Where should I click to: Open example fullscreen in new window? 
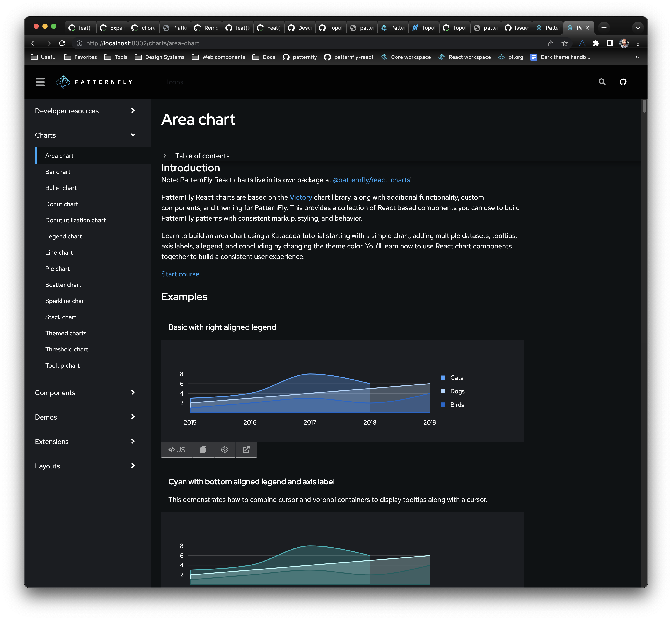[x=246, y=450]
